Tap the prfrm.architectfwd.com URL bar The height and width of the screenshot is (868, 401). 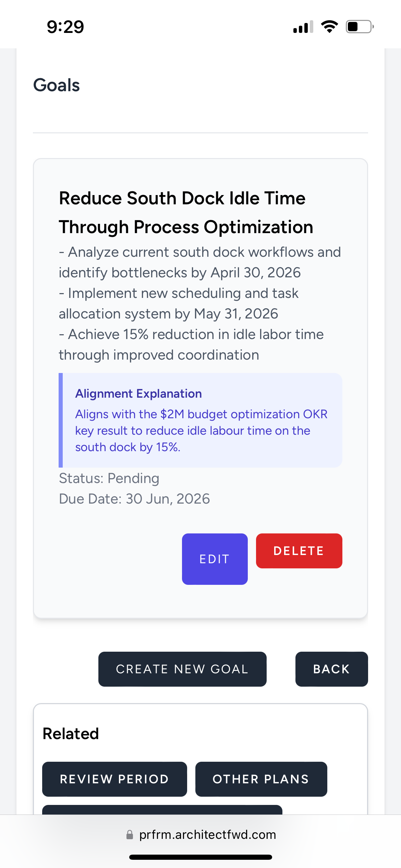pos(200,834)
